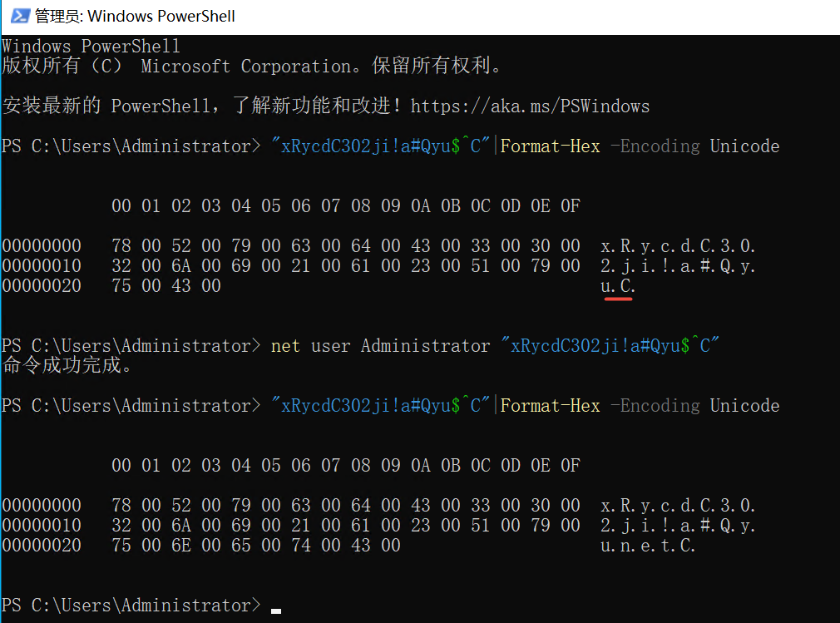Click the u.n.e.t.C. decoded text

pos(648,546)
